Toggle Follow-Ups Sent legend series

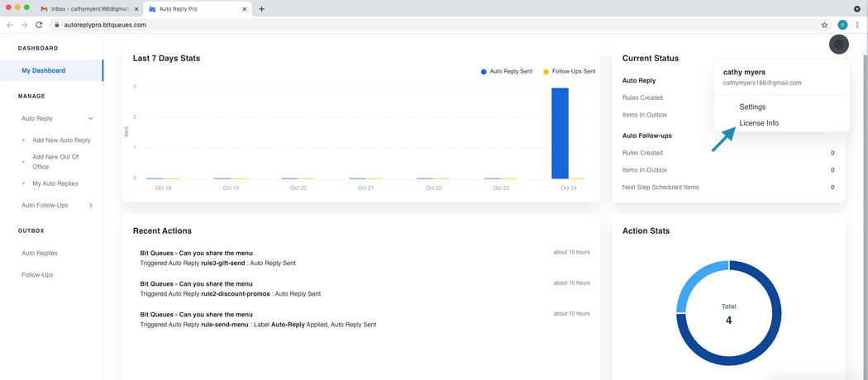[569, 71]
